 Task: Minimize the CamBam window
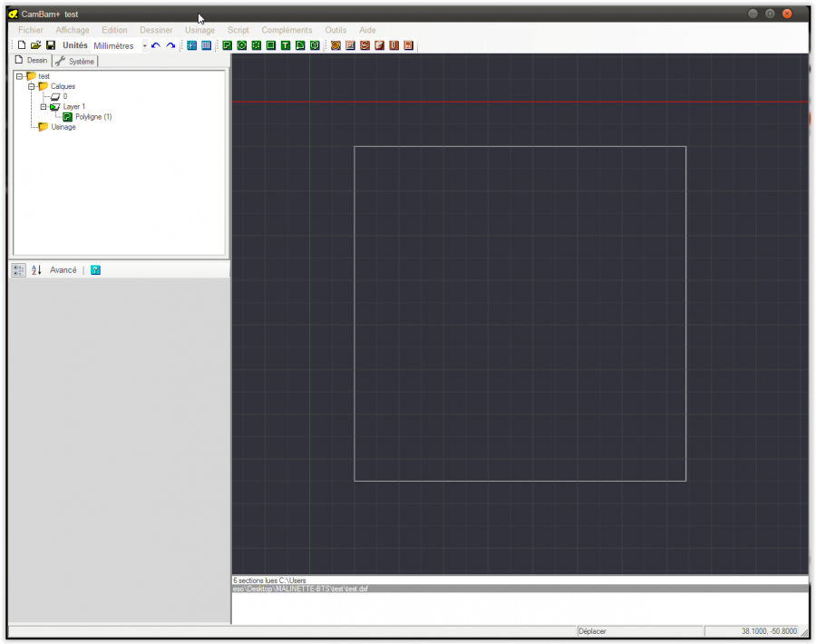(753, 14)
